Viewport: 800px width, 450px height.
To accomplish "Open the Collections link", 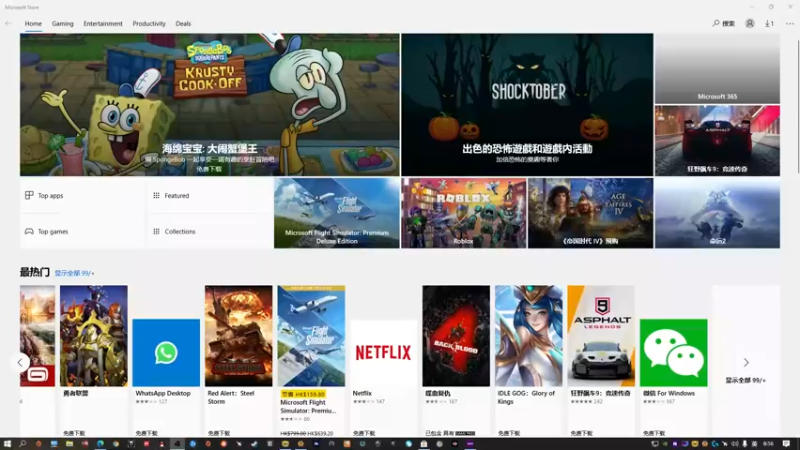I will pyautogui.click(x=180, y=231).
